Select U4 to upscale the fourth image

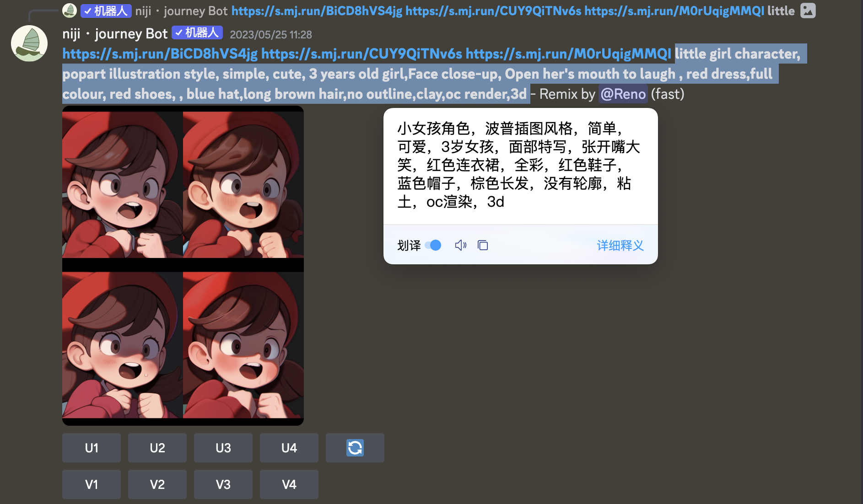[289, 448]
